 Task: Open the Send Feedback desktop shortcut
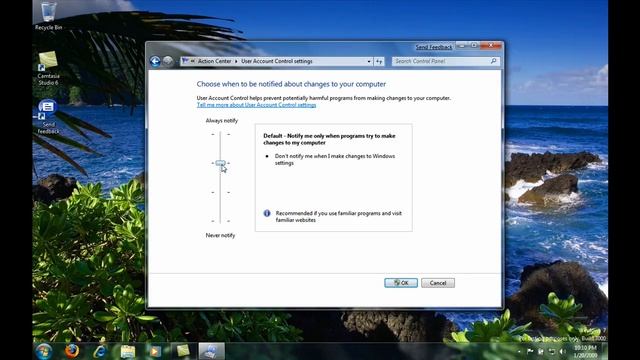(x=48, y=117)
